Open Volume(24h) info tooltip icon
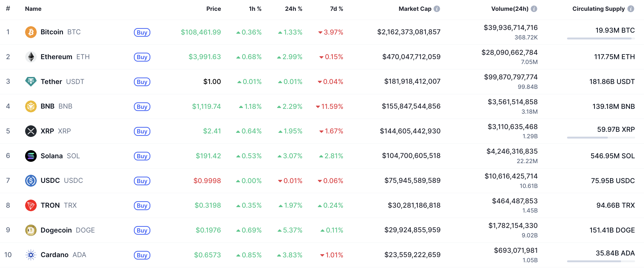The width and height of the screenshot is (644, 269). 534,9
